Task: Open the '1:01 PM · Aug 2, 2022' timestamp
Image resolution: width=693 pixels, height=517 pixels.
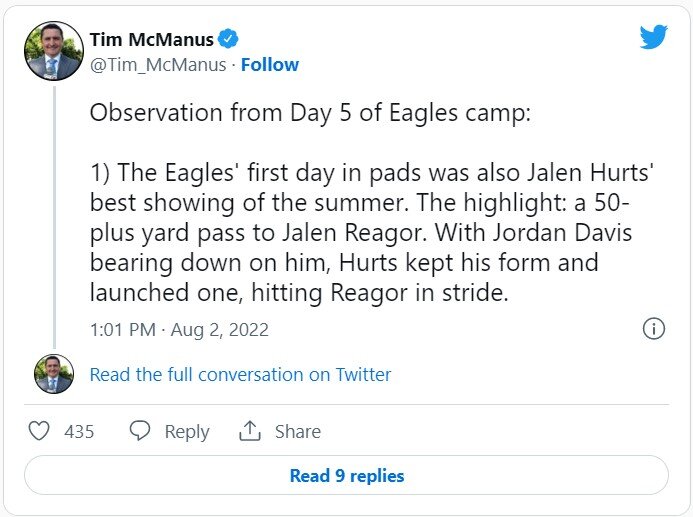Action: pos(179,330)
